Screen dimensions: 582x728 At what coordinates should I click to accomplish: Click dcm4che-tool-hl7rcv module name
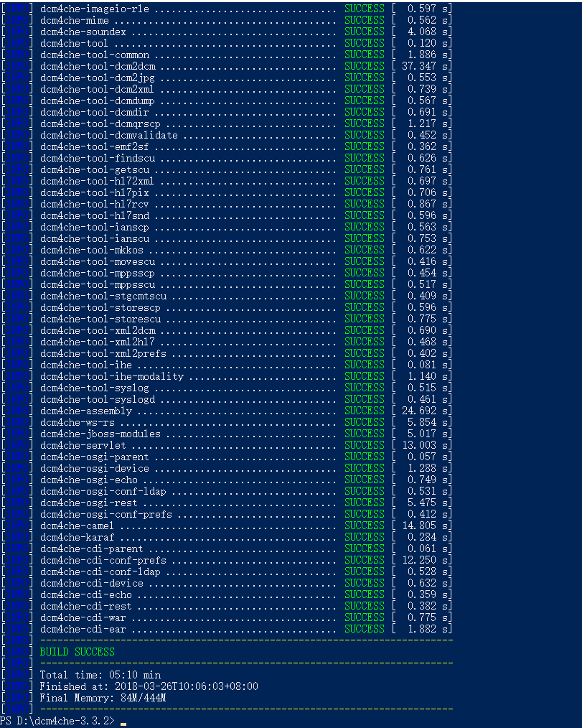click(x=95, y=205)
